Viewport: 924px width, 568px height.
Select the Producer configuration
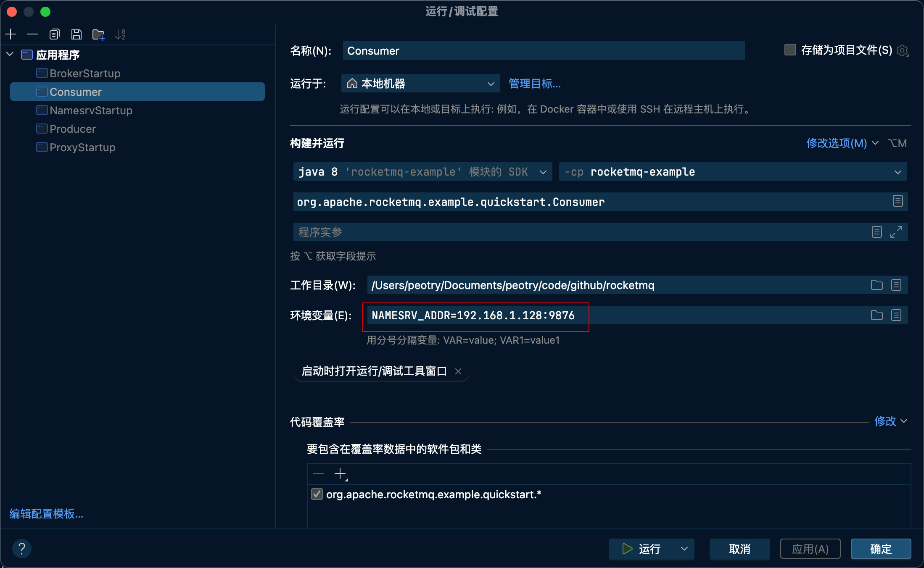(72, 129)
